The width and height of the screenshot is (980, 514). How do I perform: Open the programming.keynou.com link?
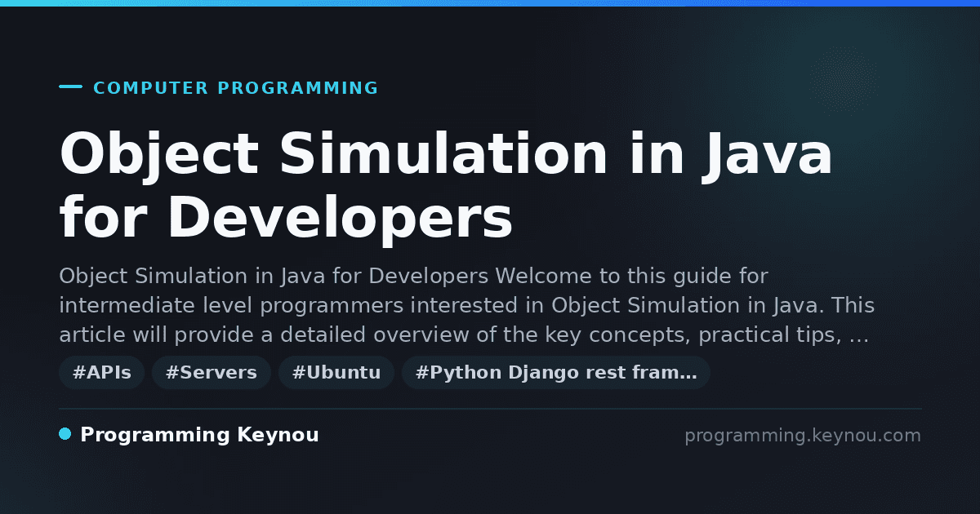pyautogui.click(x=803, y=436)
